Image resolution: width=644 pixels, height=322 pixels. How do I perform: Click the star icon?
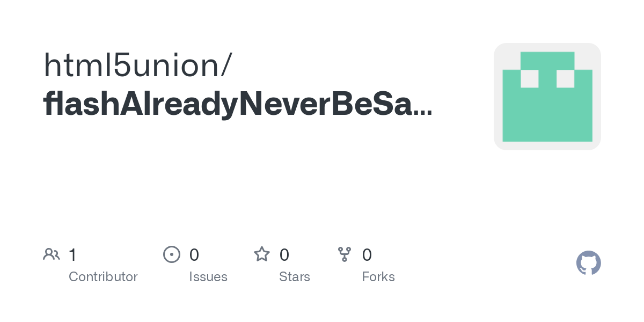[x=262, y=254]
